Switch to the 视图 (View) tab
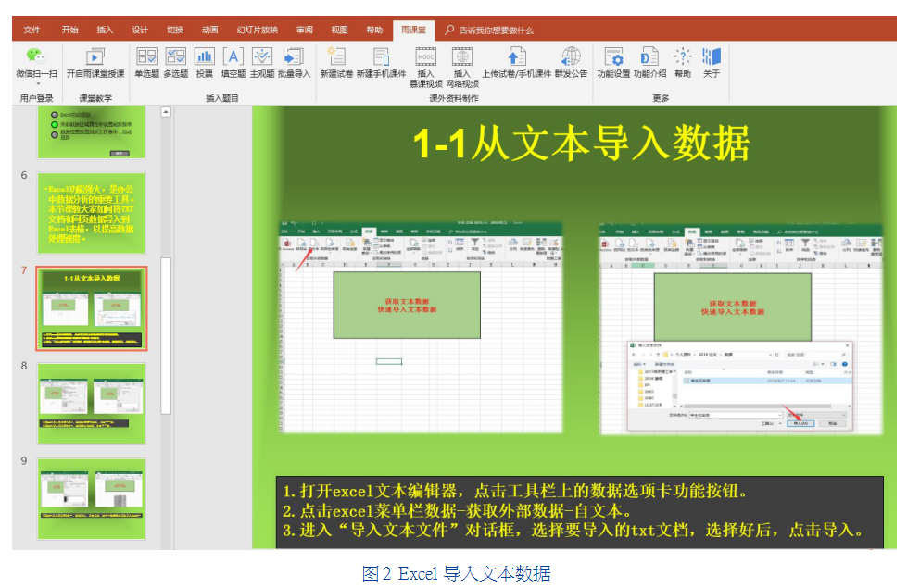This screenshot has height=588, width=920. pos(339,30)
